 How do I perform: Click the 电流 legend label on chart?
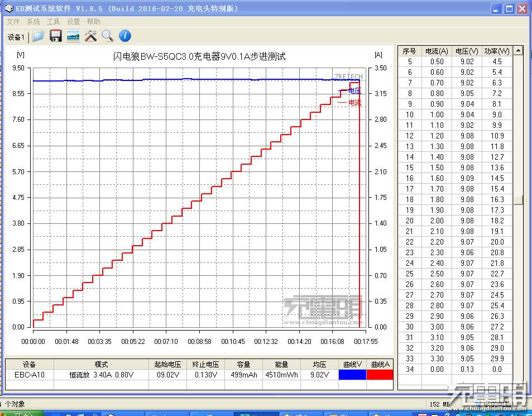tap(355, 103)
